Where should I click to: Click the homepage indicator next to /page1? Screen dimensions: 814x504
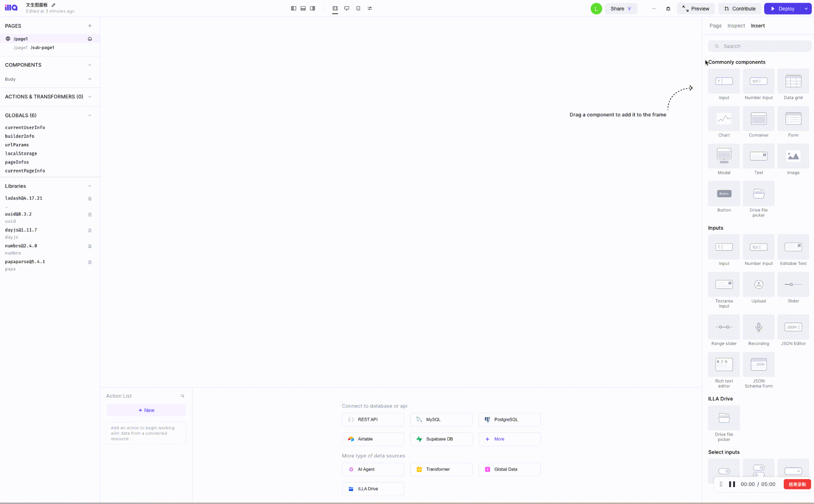click(x=89, y=39)
